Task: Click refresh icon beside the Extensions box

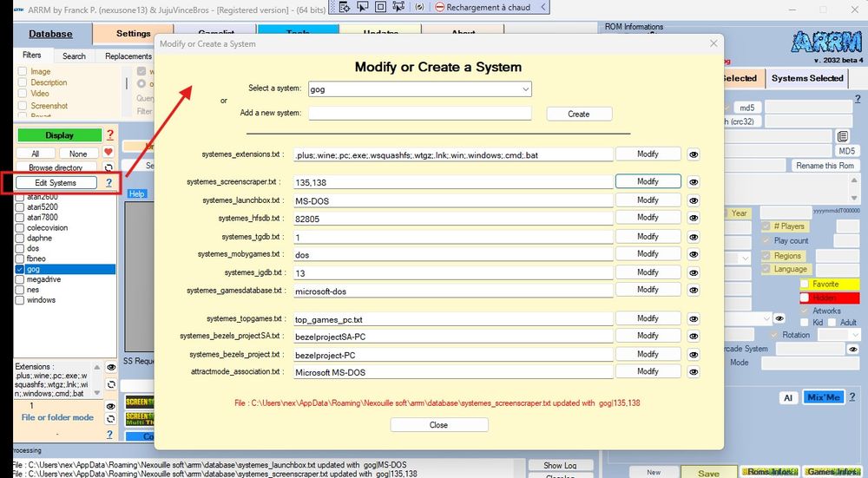Action: (111, 384)
